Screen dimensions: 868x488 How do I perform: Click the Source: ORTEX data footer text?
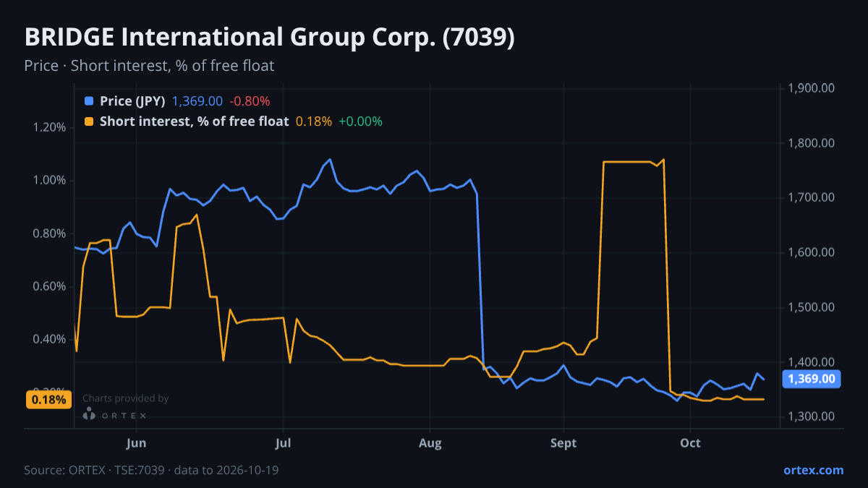pyautogui.click(x=151, y=470)
